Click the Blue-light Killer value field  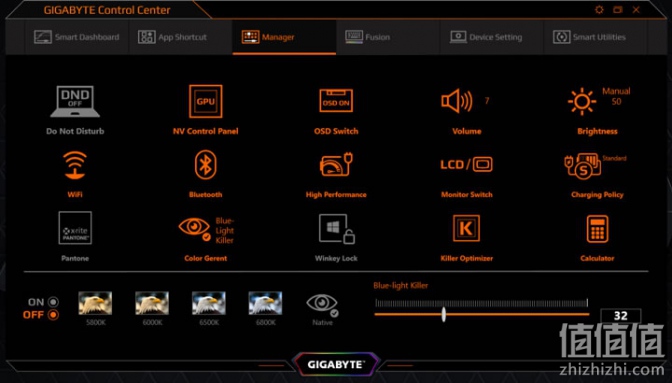621,316
